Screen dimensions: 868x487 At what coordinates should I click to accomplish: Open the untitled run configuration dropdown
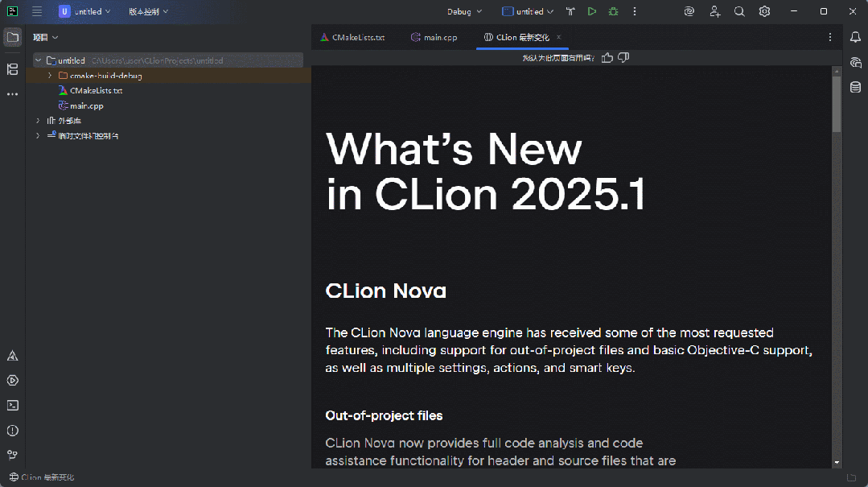point(528,11)
